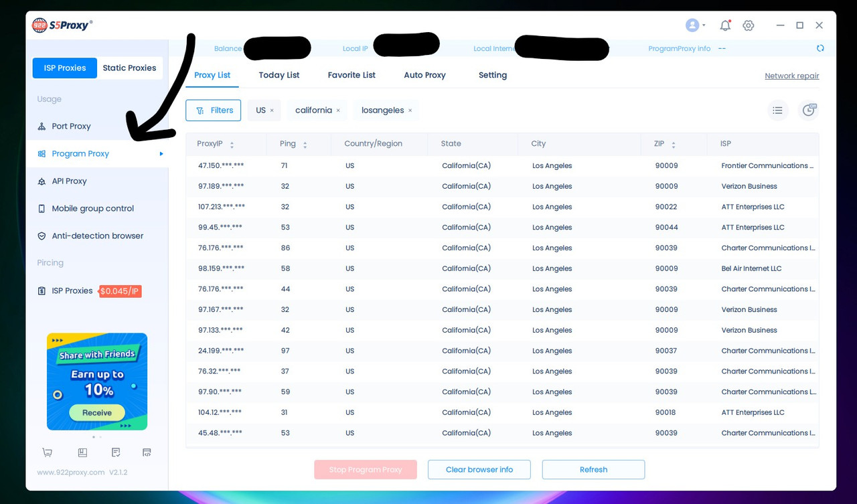Open the Filters button
The height and width of the screenshot is (504, 857).
[x=213, y=110]
